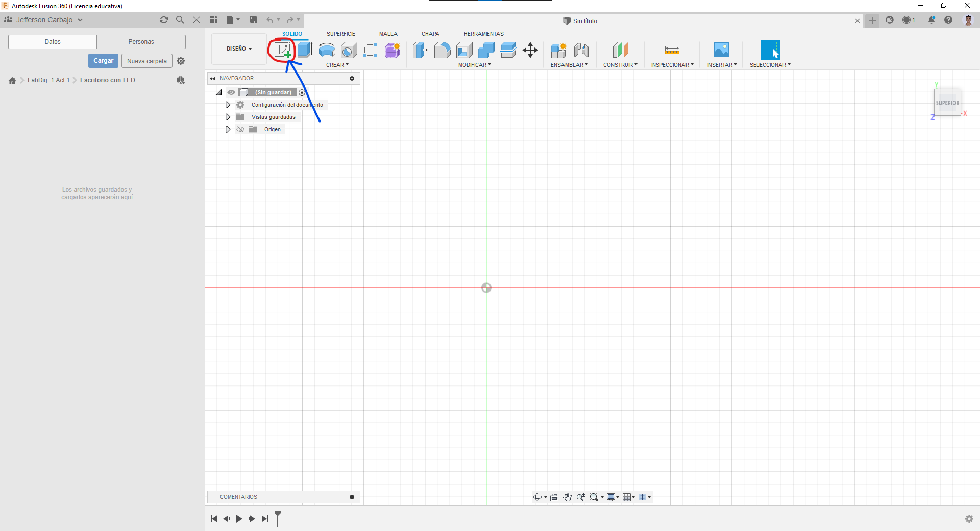980x531 pixels.
Task: Show the Origen folder visibility
Action: [240, 129]
